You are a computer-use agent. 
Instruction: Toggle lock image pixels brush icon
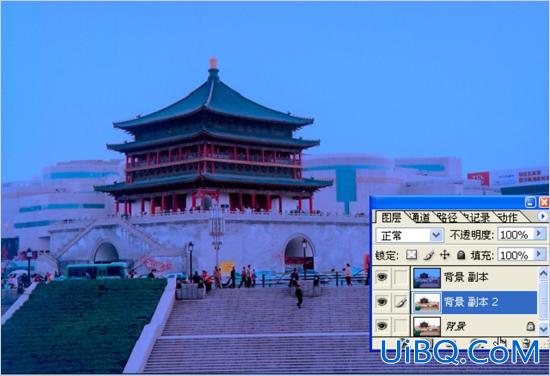429,255
